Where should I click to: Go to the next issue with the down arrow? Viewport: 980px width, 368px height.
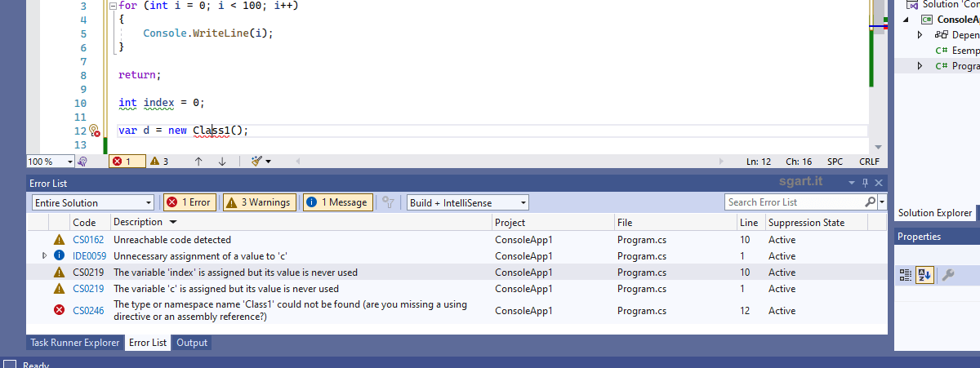(222, 162)
